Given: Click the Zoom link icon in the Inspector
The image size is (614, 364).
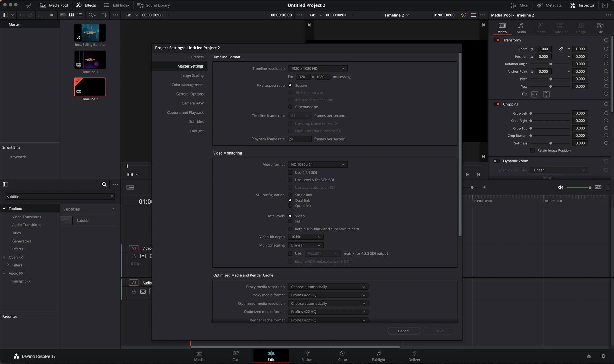Looking at the screenshot, I should click(x=561, y=49).
